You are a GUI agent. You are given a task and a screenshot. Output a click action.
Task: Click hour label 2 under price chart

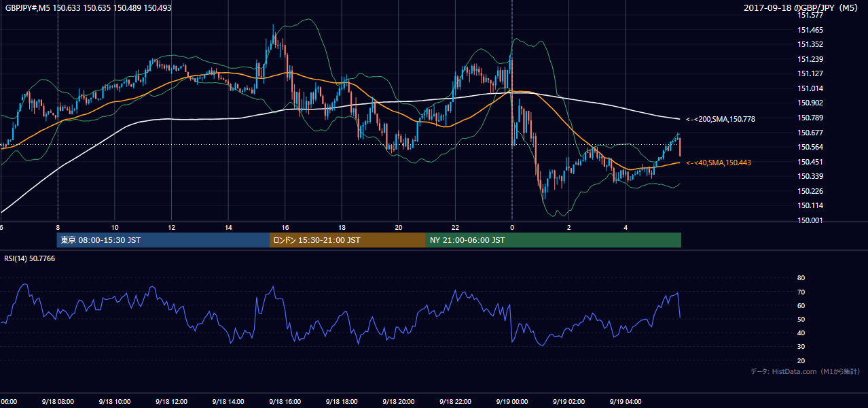pos(569,228)
